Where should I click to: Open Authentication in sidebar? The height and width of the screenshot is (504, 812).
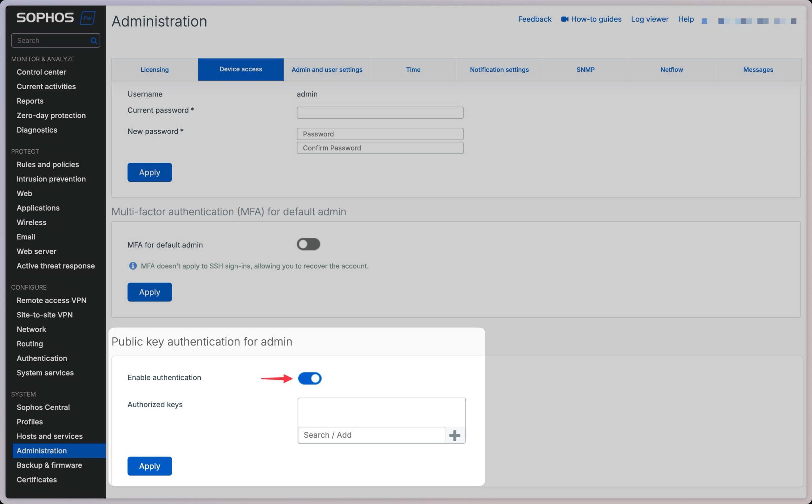pos(42,358)
